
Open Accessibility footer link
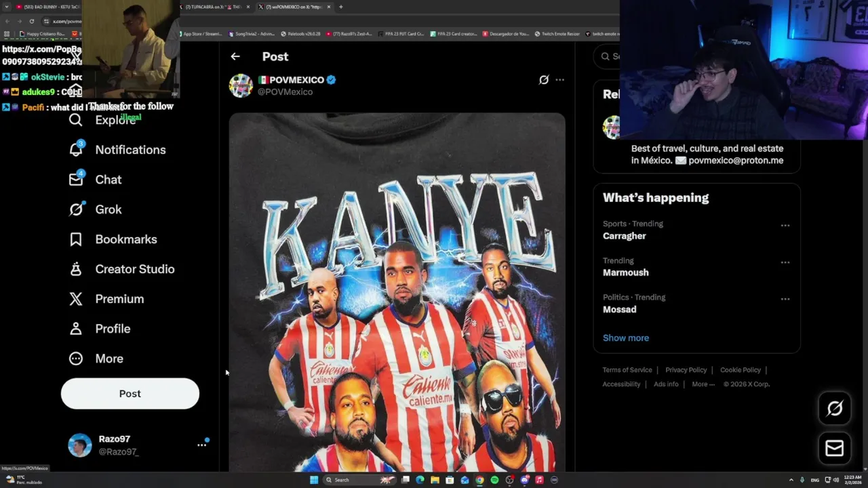[x=621, y=384]
